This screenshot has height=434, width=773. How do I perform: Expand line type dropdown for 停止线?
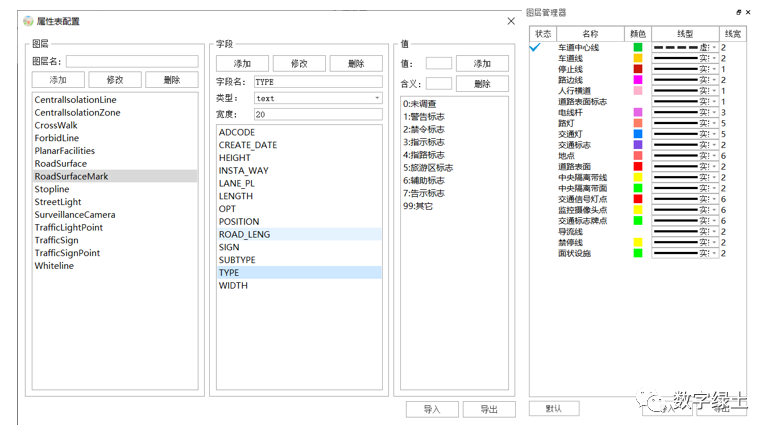713,69
